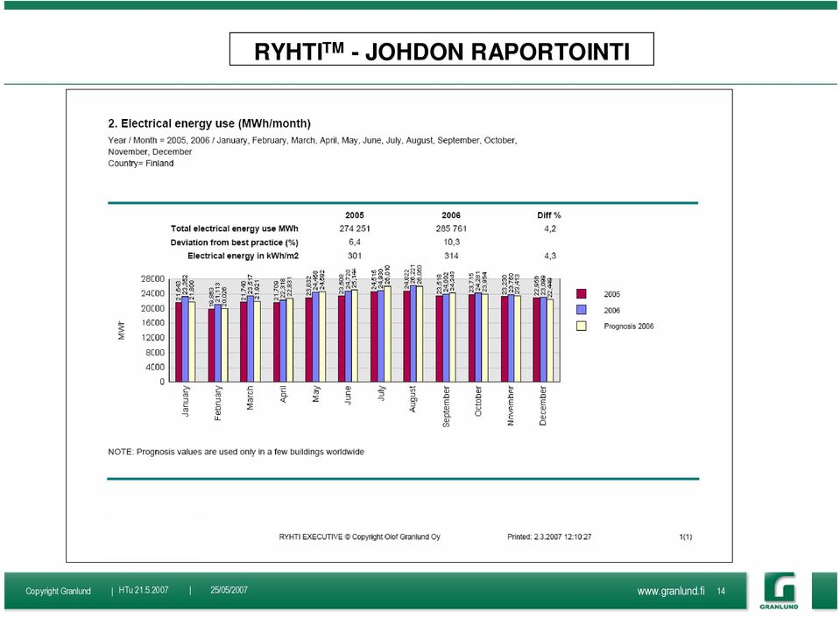Click the 2006 column header in table
The width and height of the screenshot is (840, 625).
pyautogui.click(x=451, y=214)
